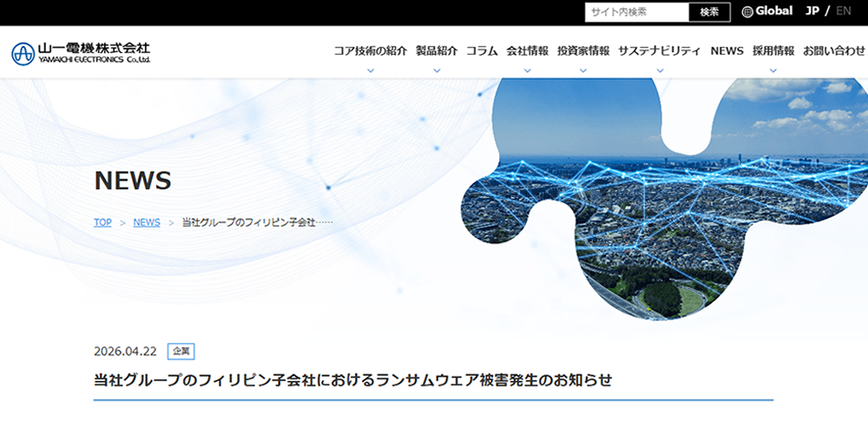Expand the chevron below 投資家情報
This screenshot has width=868, height=421.
pyautogui.click(x=583, y=70)
